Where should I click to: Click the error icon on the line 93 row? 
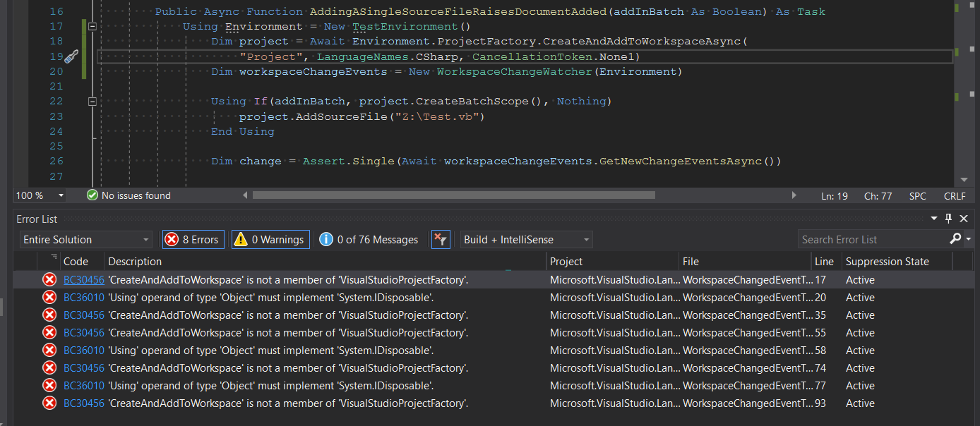pos(49,403)
